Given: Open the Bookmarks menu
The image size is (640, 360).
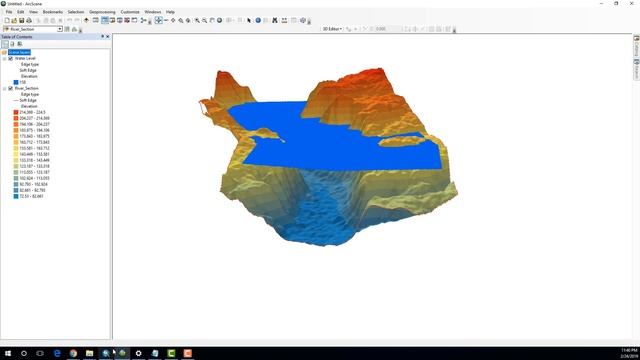Looking at the screenshot, I should (x=53, y=12).
